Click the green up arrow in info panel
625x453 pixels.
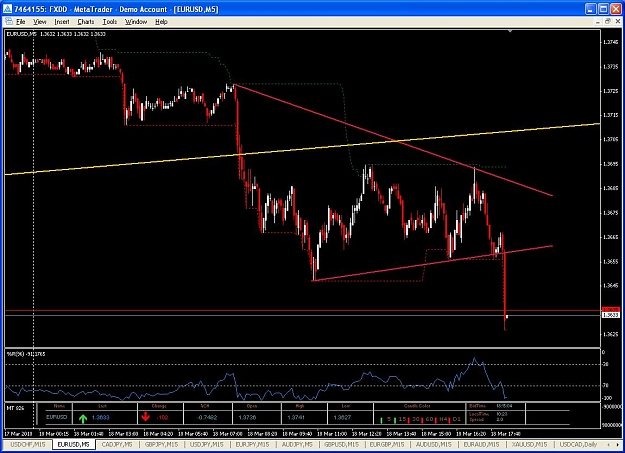pyautogui.click(x=83, y=419)
